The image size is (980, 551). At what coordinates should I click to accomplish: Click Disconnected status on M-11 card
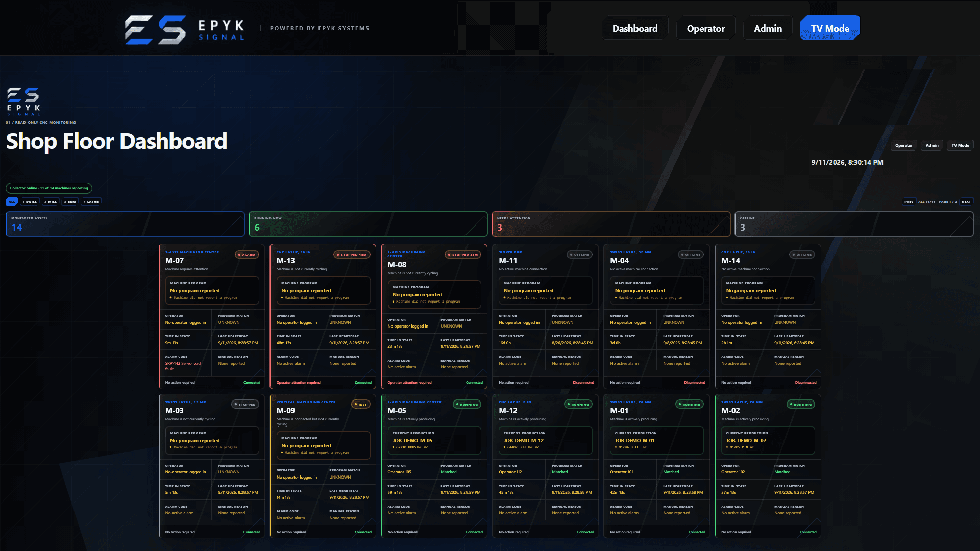[x=583, y=383]
